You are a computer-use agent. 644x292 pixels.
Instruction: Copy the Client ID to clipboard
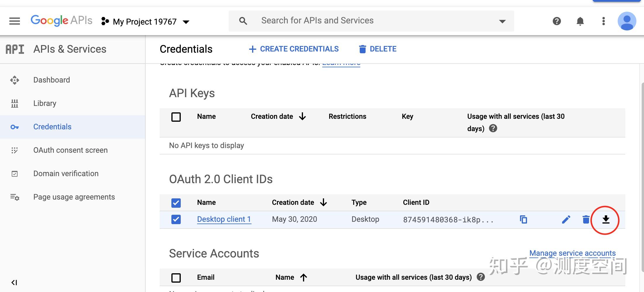click(524, 219)
